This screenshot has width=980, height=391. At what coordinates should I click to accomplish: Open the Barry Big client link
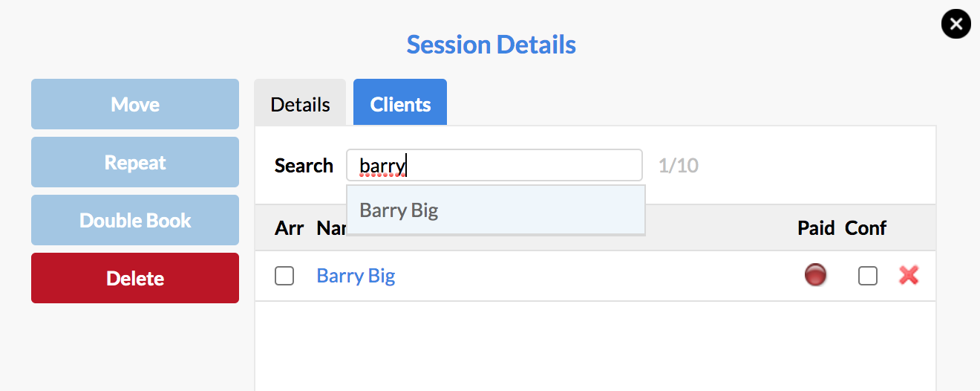(356, 276)
